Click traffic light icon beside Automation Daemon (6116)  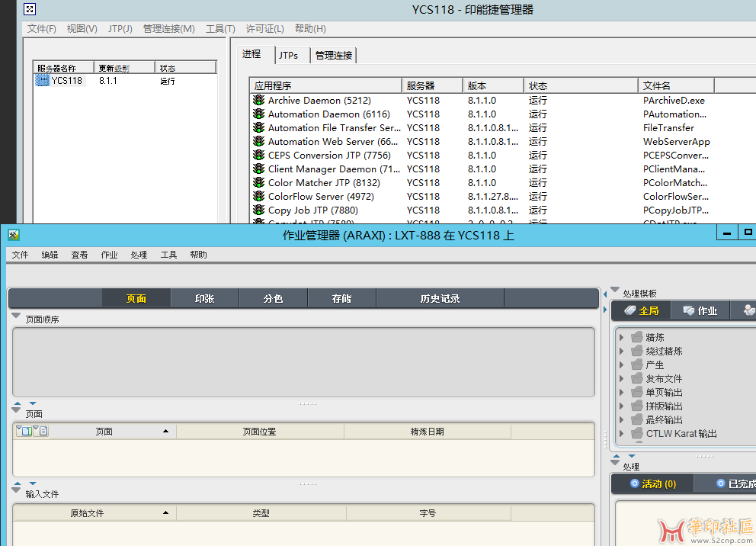coord(259,114)
